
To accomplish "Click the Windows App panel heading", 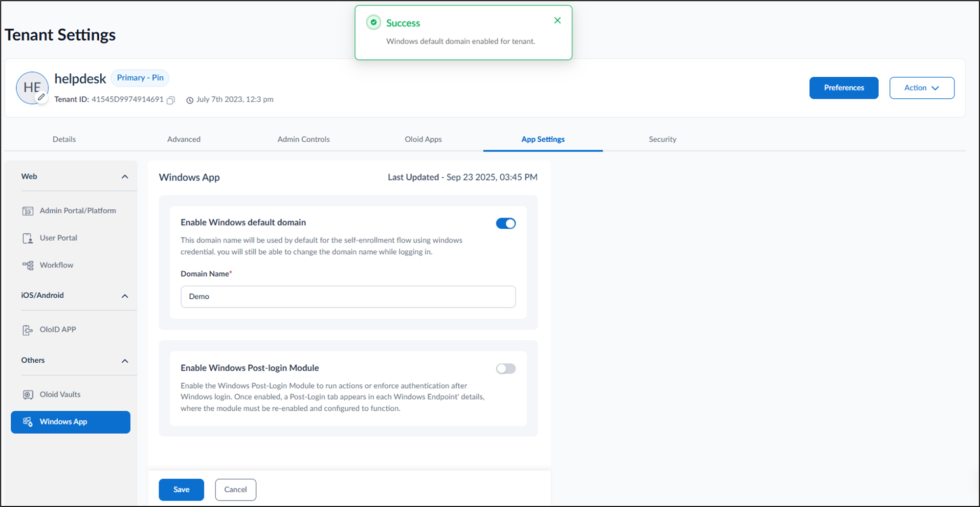I will coord(189,177).
